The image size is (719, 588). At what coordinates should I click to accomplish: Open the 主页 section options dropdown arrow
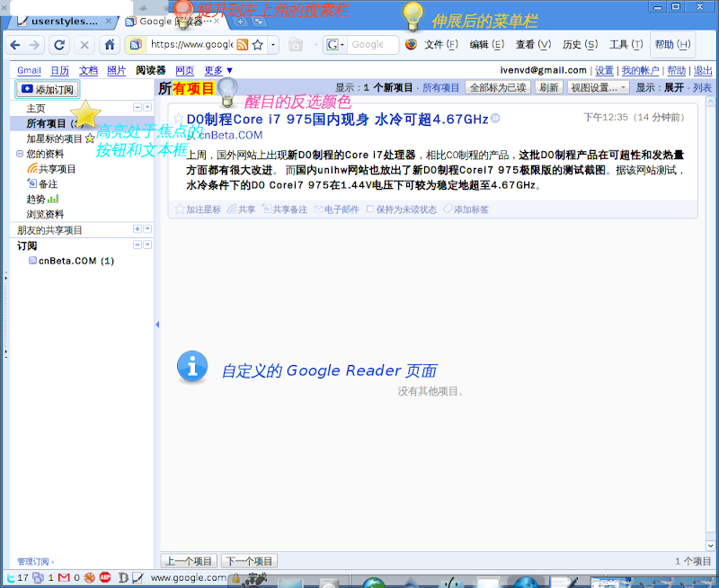[x=147, y=107]
